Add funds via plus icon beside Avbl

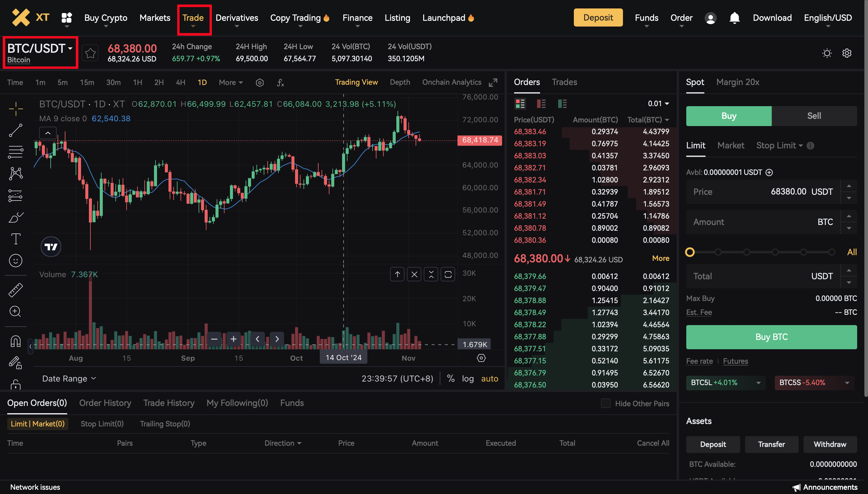tap(769, 173)
